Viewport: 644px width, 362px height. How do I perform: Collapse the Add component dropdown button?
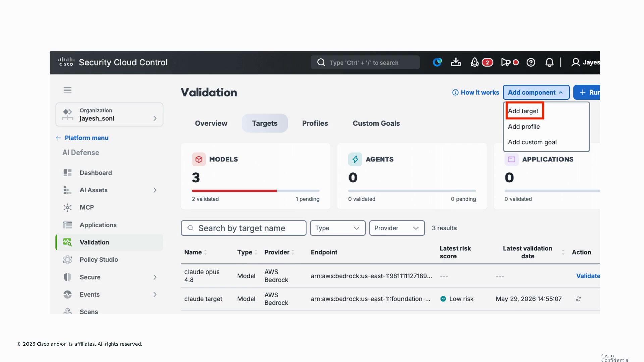point(536,92)
